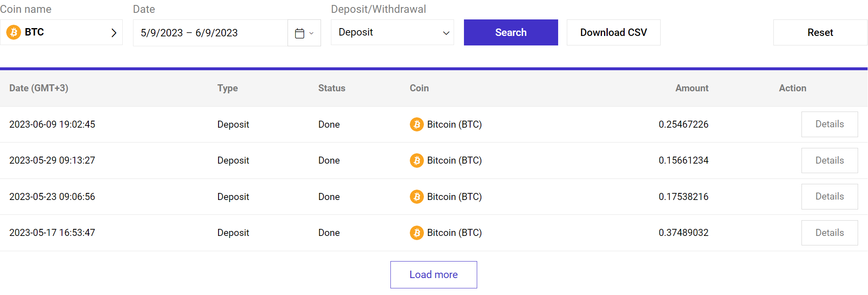Click Bitcoin icon in 2023-05-17 row

pos(416,233)
